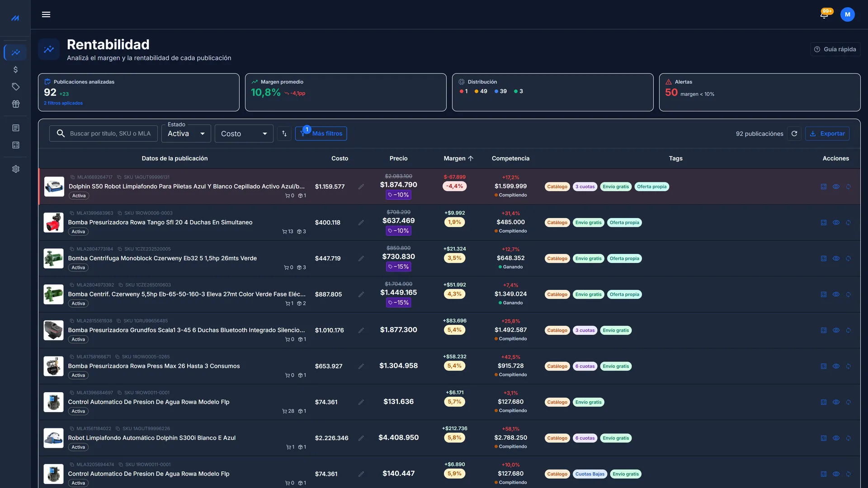This screenshot has width=868, height=488.
Task: Open the Costo sort dropdown
Action: coord(244,134)
